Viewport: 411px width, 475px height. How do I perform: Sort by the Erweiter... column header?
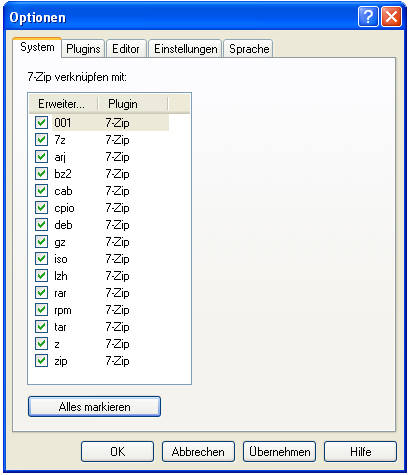pos(63,104)
